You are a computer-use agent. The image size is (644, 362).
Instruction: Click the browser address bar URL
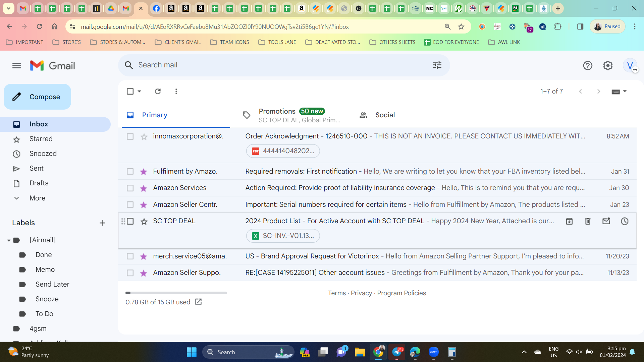click(x=215, y=27)
